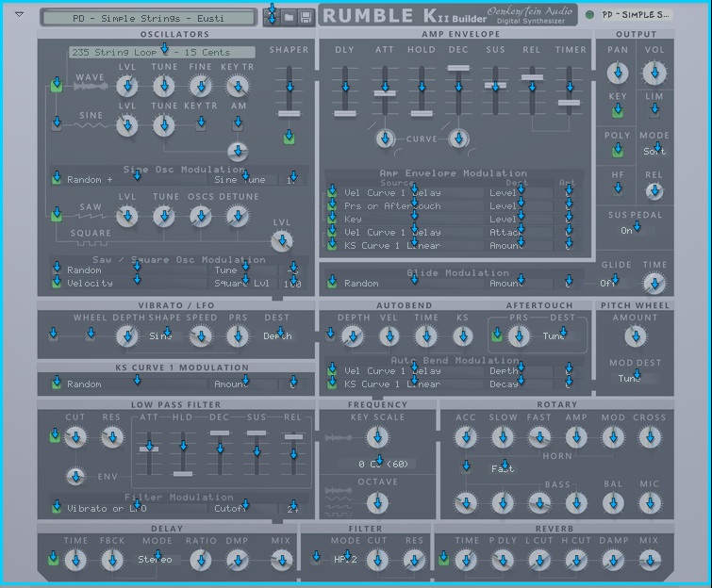Click the Filter ENV amount knob
This screenshot has width=712, height=588.
point(75,477)
